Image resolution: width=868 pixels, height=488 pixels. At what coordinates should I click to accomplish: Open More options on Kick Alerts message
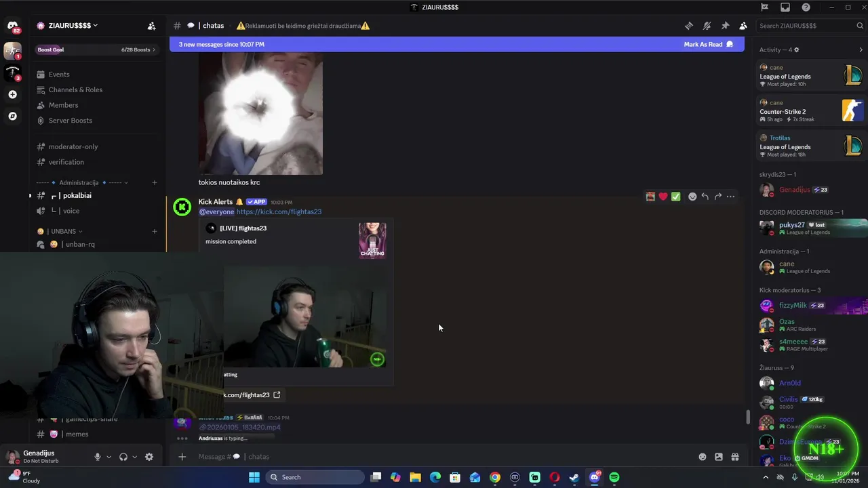[730, 197]
